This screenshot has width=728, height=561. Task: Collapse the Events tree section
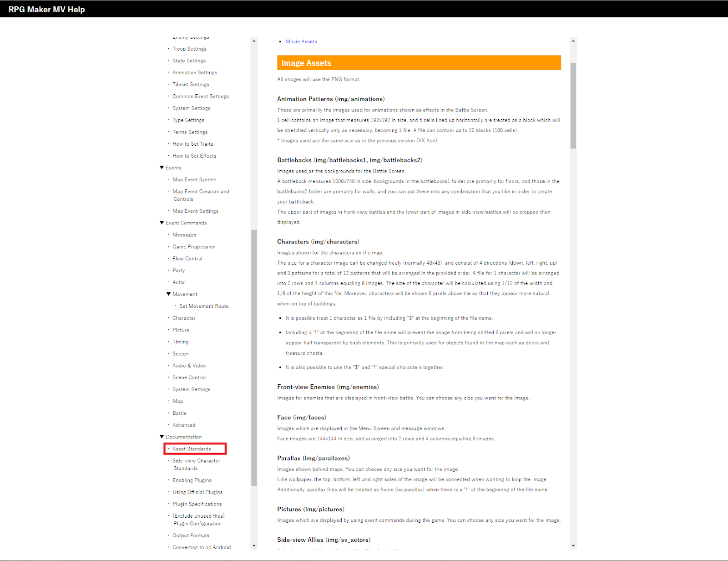coord(162,168)
